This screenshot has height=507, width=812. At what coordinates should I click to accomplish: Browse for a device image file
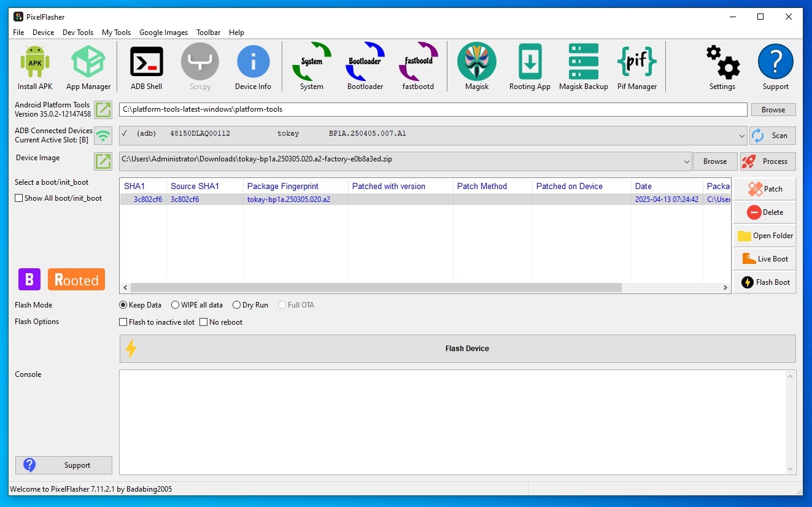point(715,161)
